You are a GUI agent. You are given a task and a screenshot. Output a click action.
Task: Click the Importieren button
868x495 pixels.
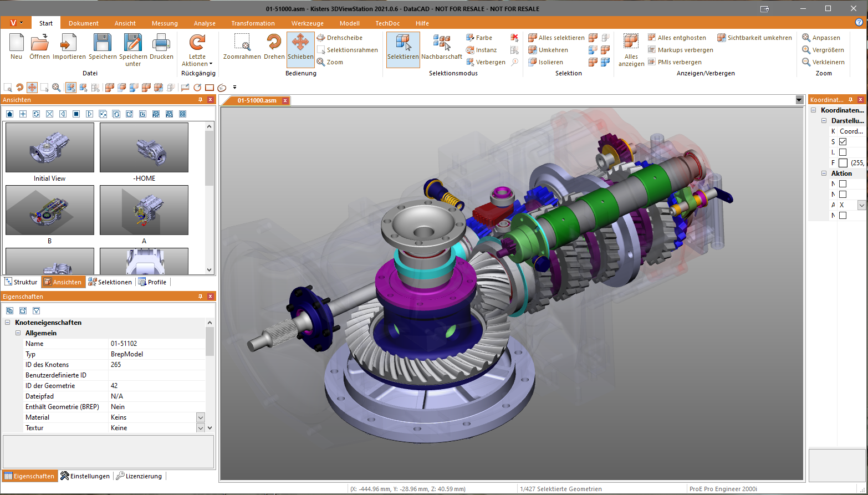[x=68, y=47]
